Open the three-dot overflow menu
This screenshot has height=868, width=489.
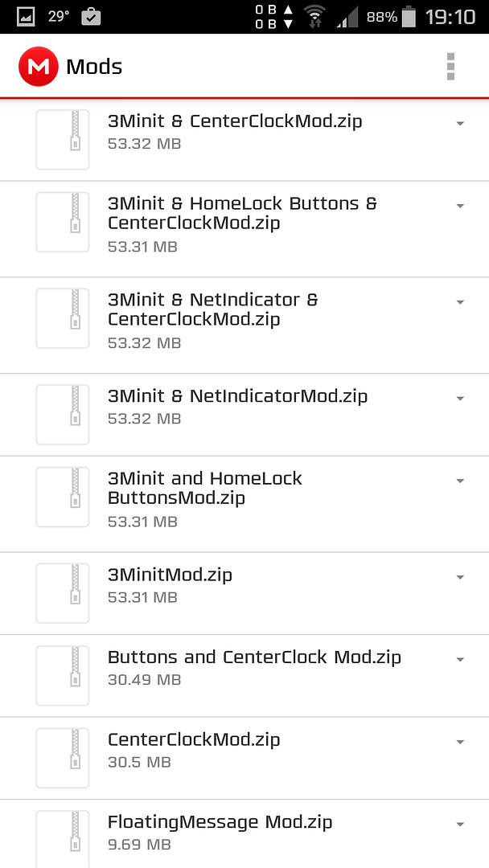coord(451,66)
